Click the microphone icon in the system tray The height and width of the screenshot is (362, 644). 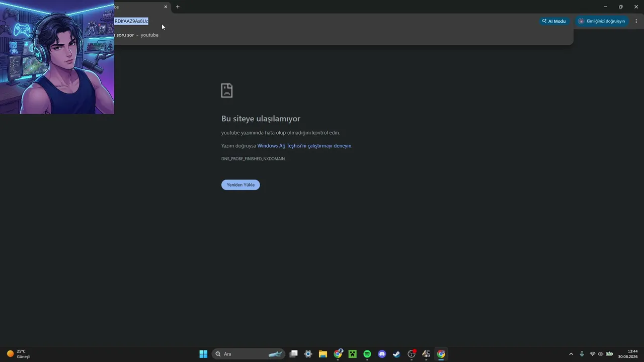point(582,354)
